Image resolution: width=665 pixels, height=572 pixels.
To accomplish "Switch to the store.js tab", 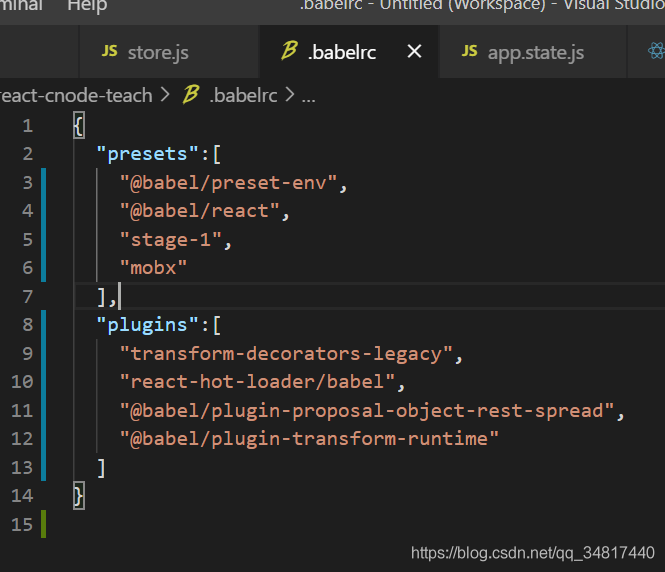I will tap(169, 52).
